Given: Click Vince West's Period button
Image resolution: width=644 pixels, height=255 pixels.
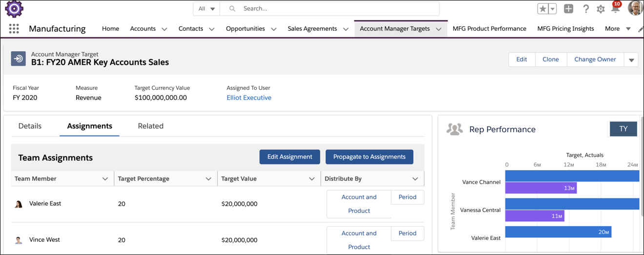Looking at the screenshot, I should 407,233.
